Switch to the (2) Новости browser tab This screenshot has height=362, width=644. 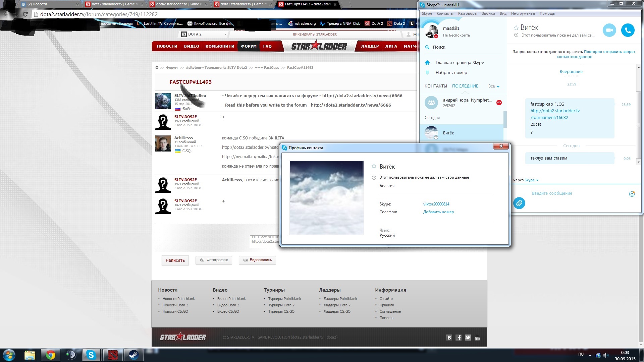tap(49, 4)
